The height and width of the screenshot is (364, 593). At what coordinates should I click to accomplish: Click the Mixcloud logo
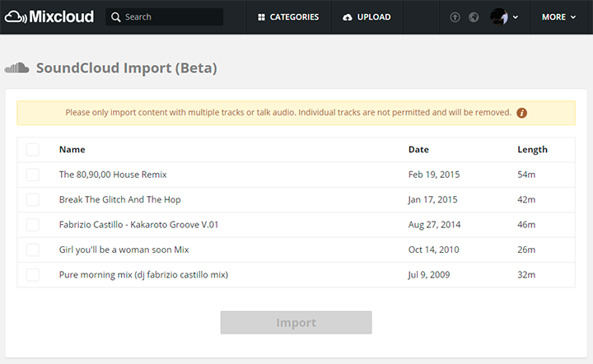pos(49,16)
